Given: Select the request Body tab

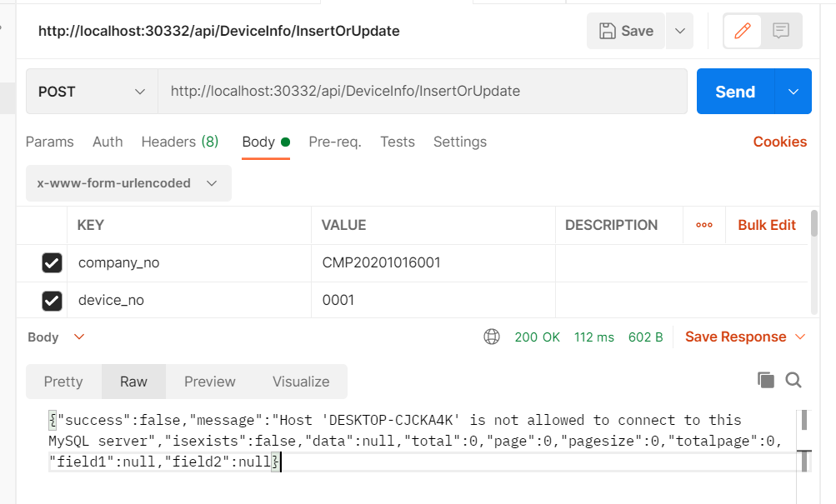Looking at the screenshot, I should [x=266, y=142].
